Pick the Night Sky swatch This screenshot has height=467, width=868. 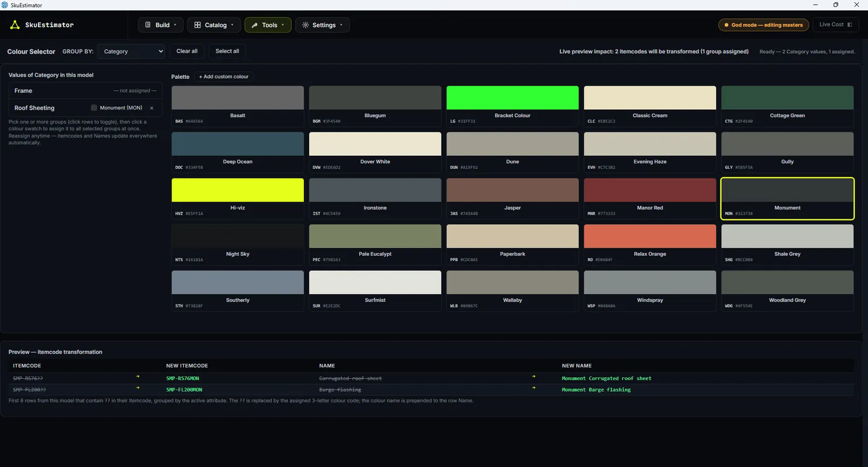point(238,244)
